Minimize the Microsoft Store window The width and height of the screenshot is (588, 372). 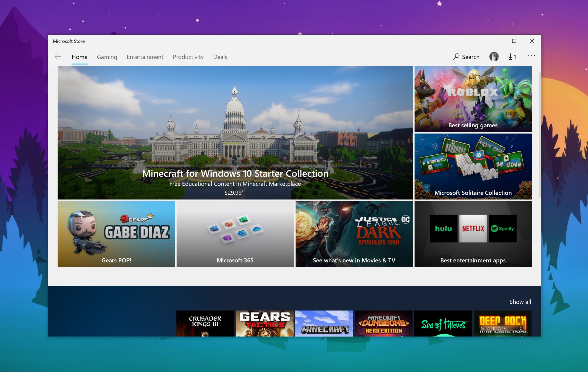click(x=496, y=41)
